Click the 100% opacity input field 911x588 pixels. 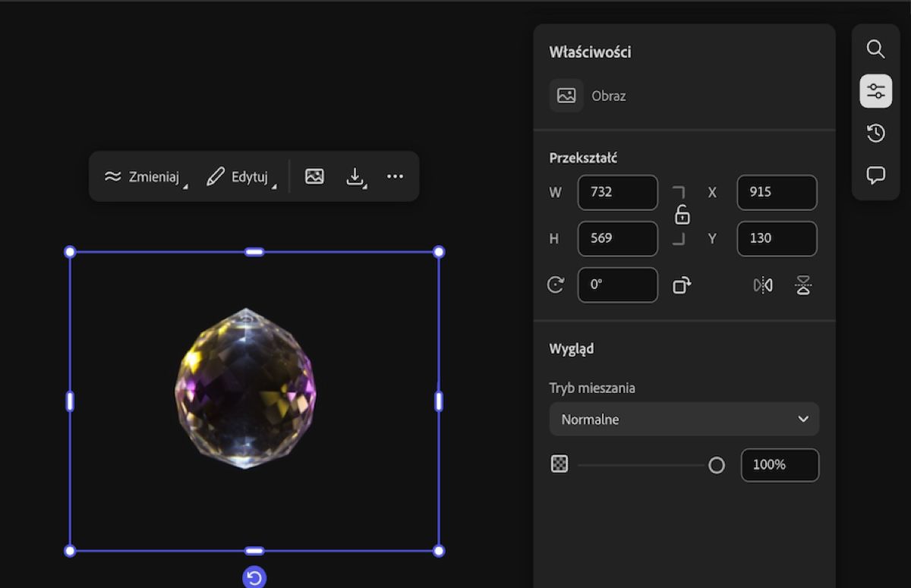point(780,465)
